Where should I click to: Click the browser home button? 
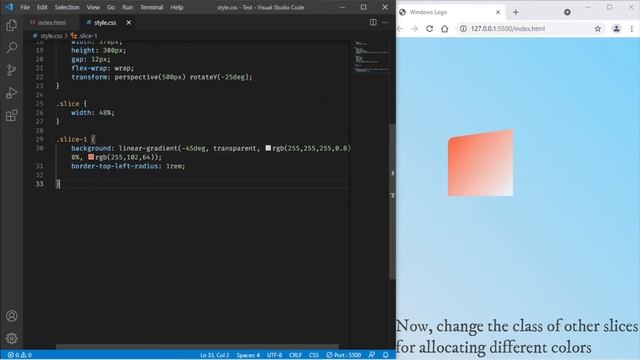coord(444,29)
